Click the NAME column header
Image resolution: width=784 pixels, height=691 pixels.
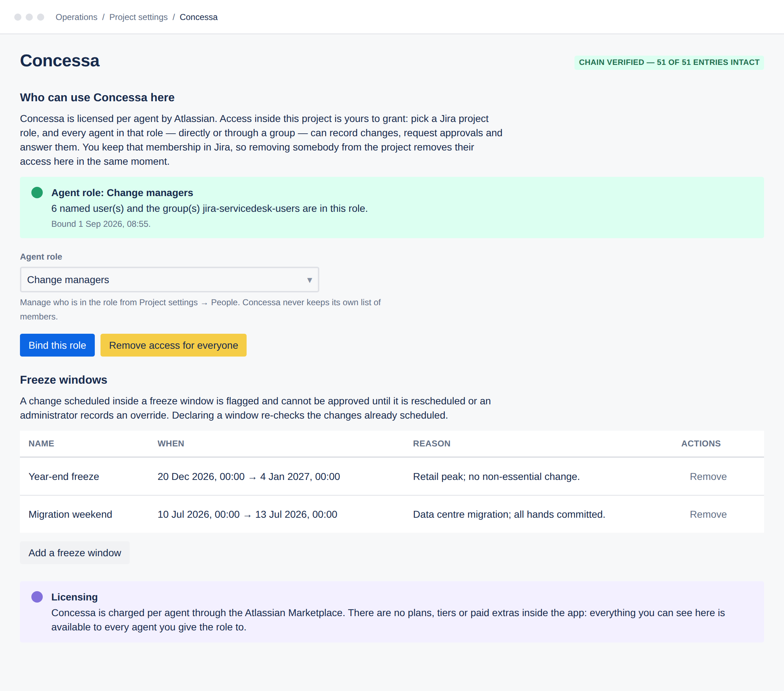(x=41, y=444)
